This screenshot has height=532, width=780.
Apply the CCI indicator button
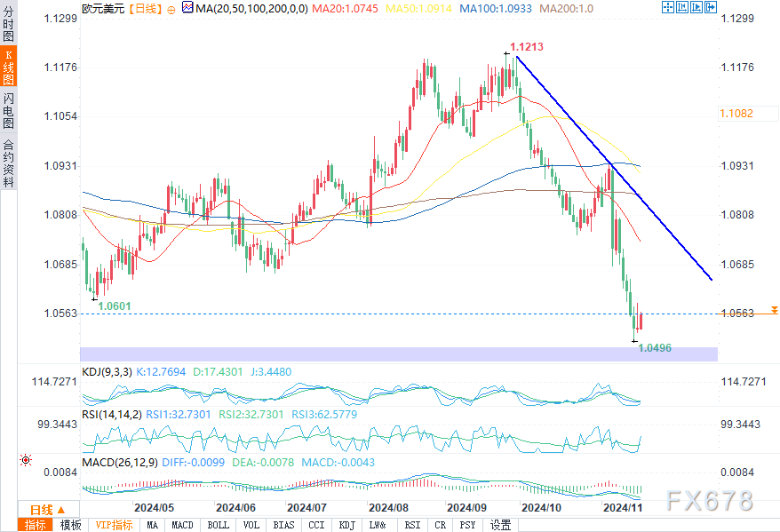click(316, 525)
